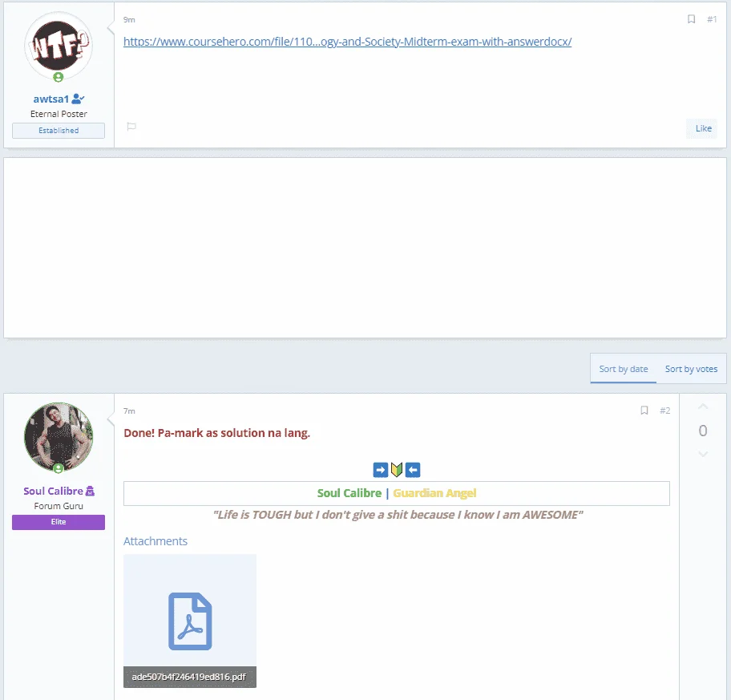Click 'Guardian Angel' signature text
The height and width of the screenshot is (700, 731).
click(x=434, y=493)
